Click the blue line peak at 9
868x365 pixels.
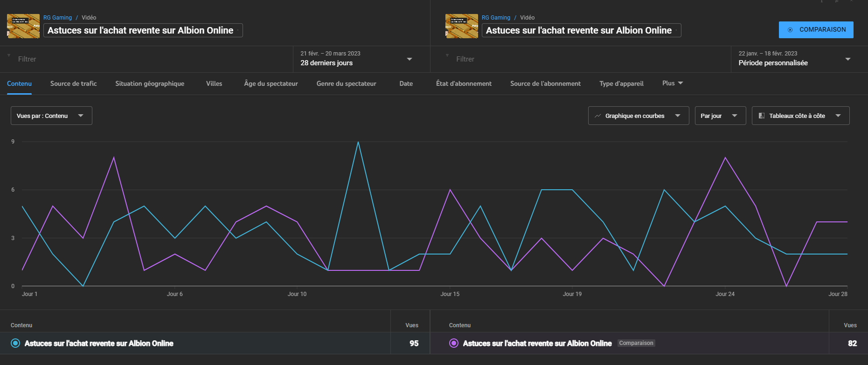tap(358, 142)
